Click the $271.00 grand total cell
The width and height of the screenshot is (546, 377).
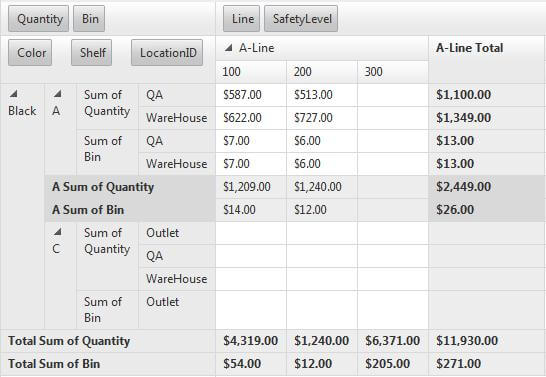486,364
